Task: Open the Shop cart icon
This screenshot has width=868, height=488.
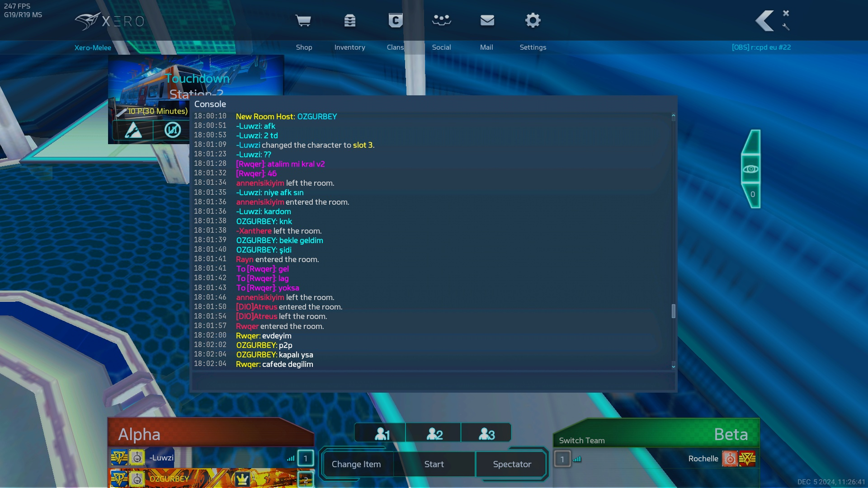Action: (x=303, y=21)
